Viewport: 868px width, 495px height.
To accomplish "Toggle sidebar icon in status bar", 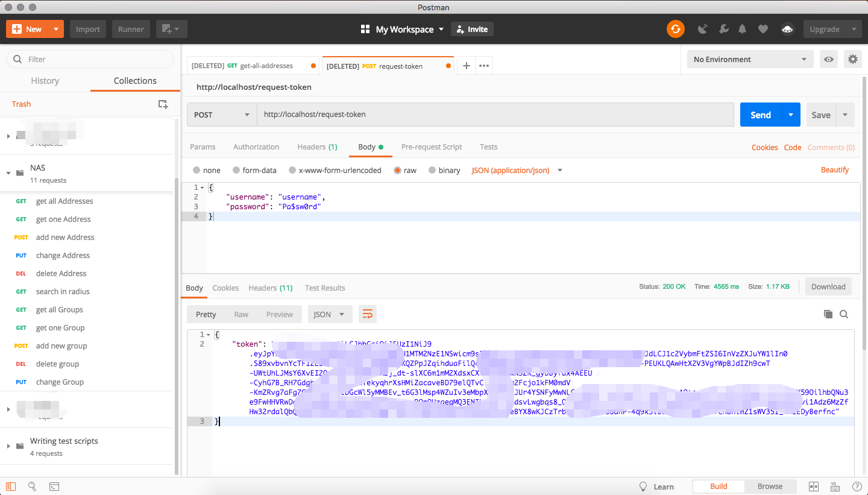I will click(x=11, y=486).
